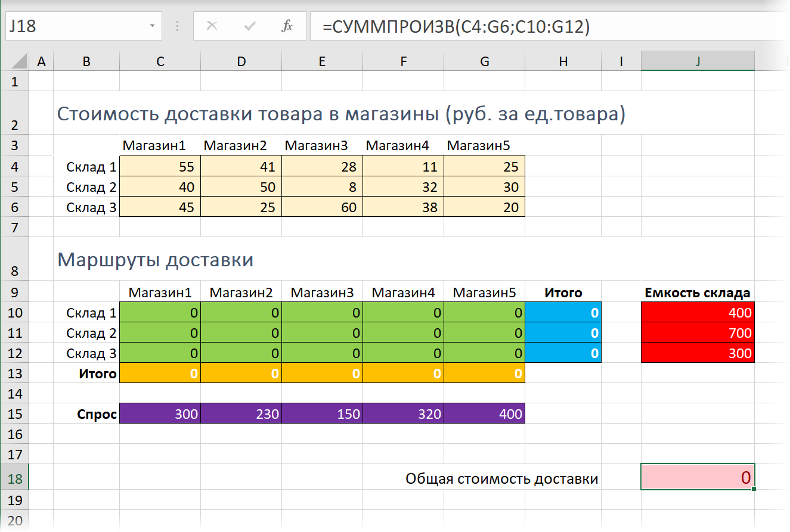Click the 'Емкость склада' header cell
Image resolution: width=790 pixels, height=532 pixels.
click(x=698, y=293)
